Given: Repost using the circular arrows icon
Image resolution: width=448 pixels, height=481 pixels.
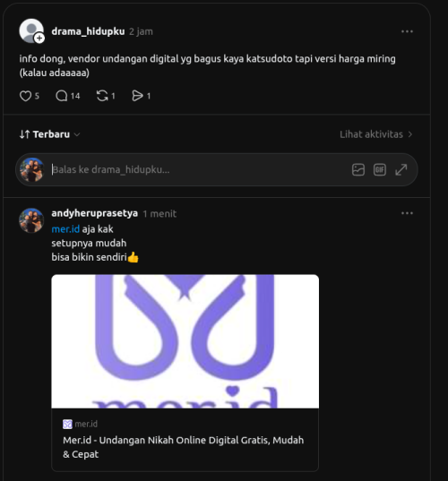Looking at the screenshot, I should 102,96.
